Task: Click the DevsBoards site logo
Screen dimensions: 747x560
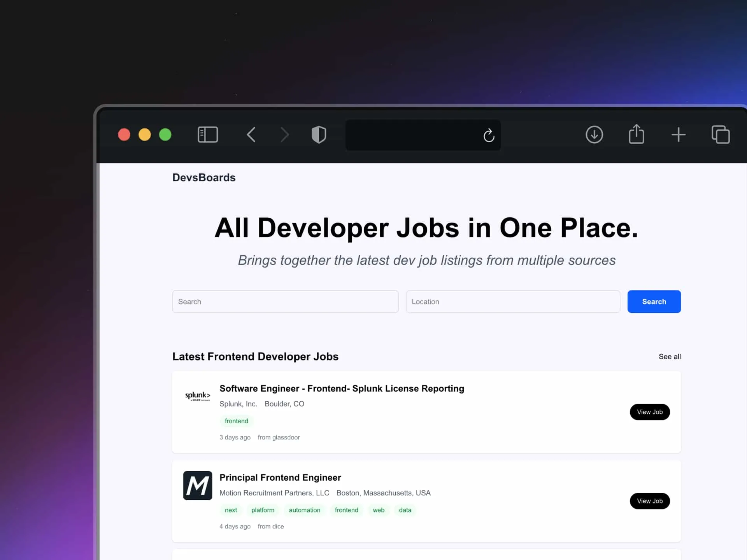Action: pos(204,178)
